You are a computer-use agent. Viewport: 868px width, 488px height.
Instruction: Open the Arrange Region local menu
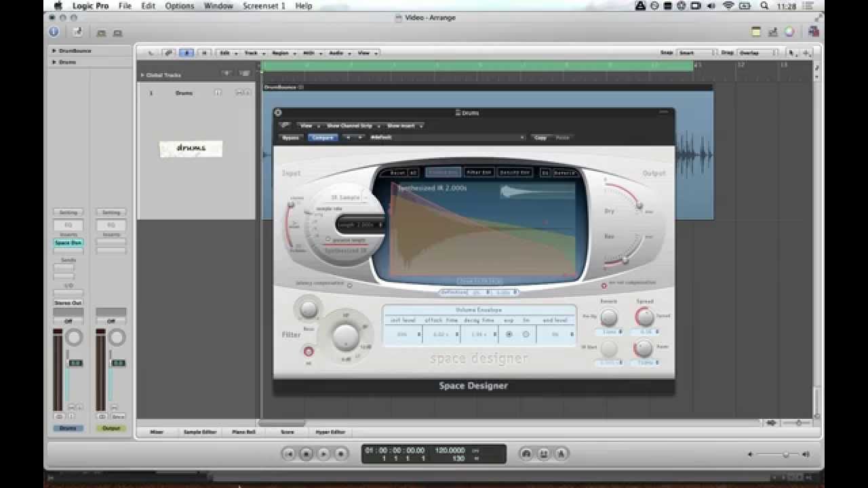click(x=282, y=53)
